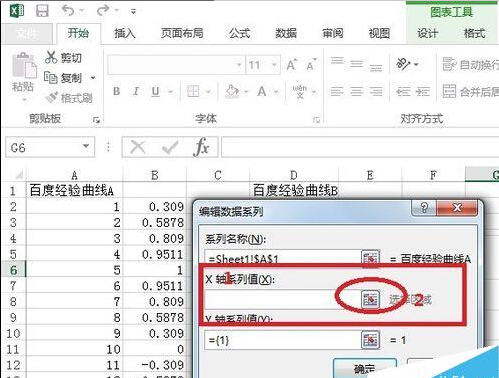This screenshot has height=378, width=499.
Task: Click range selector icon for Y 轴系列值
Action: point(370,340)
